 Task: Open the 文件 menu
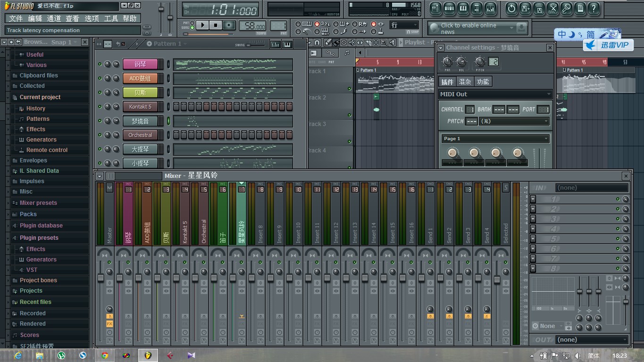pyautogui.click(x=16, y=18)
